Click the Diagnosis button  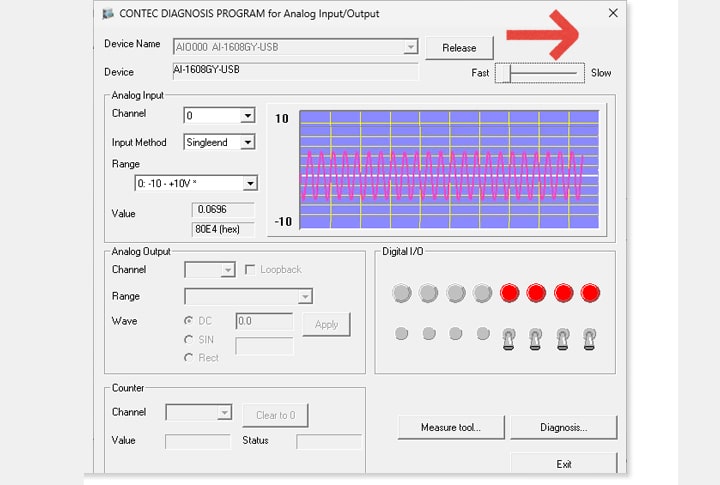(x=563, y=427)
